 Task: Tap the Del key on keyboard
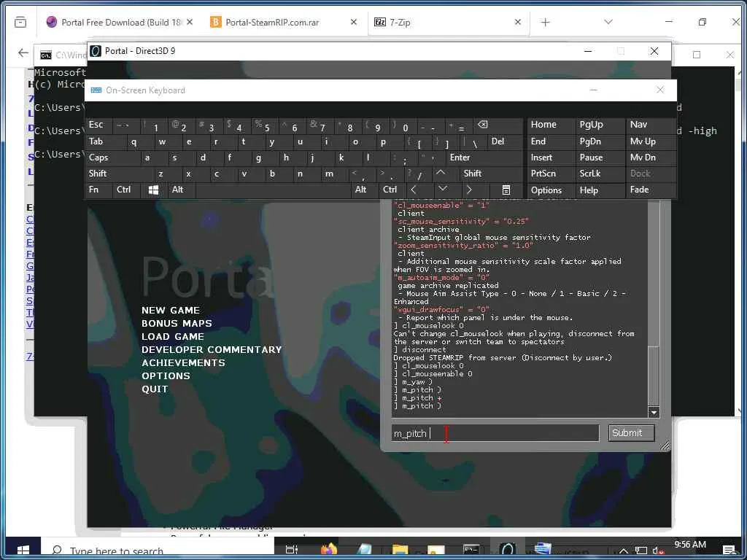pyautogui.click(x=505, y=141)
